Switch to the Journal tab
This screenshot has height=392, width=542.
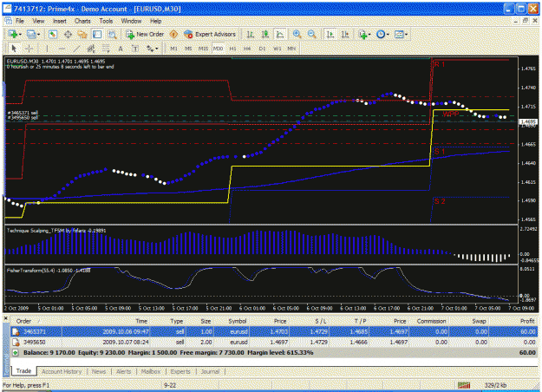click(x=210, y=371)
